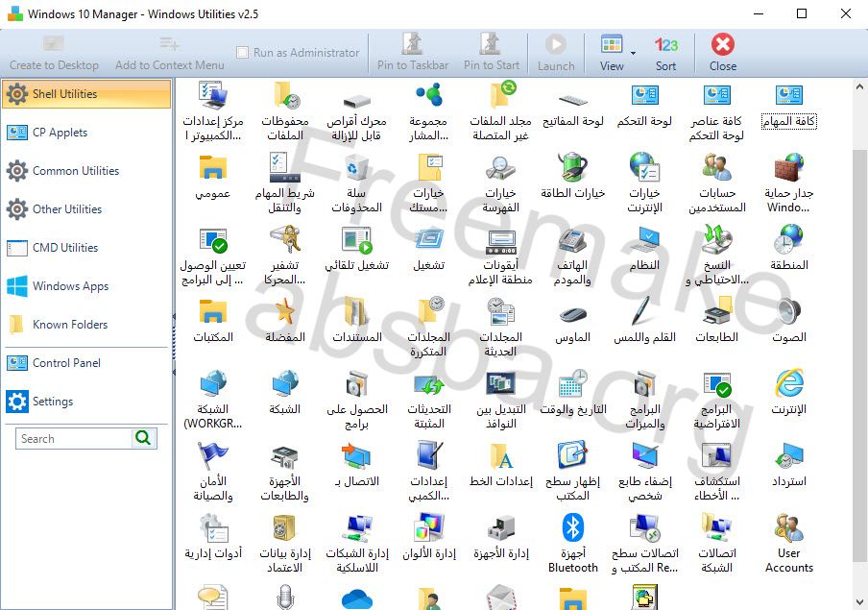Open the CMD Utilities category
This screenshot has width=868, height=610.
point(88,248)
